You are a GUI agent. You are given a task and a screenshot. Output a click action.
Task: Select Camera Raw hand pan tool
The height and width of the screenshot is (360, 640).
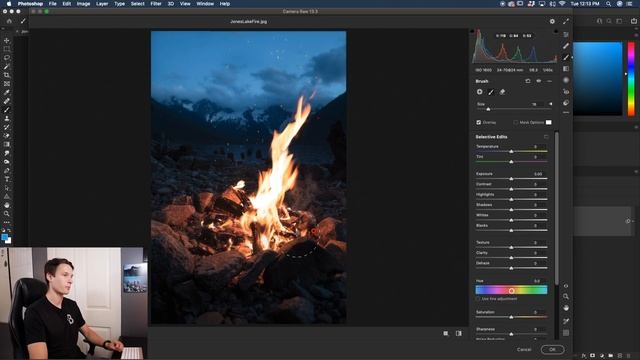click(566, 308)
